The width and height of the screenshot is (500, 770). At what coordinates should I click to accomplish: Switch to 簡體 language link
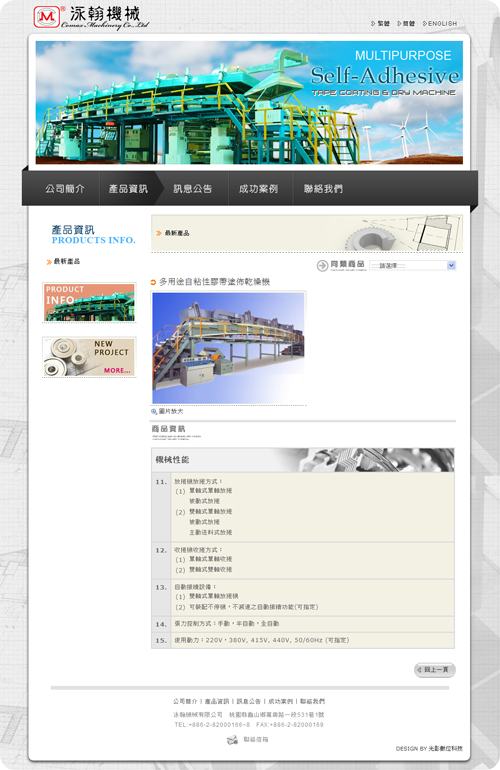[406, 24]
